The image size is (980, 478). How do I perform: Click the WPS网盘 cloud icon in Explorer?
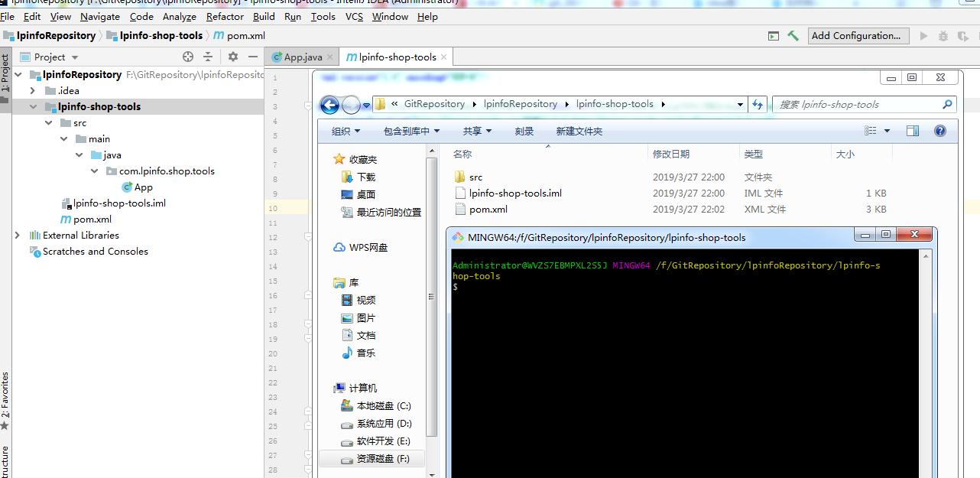(340, 247)
